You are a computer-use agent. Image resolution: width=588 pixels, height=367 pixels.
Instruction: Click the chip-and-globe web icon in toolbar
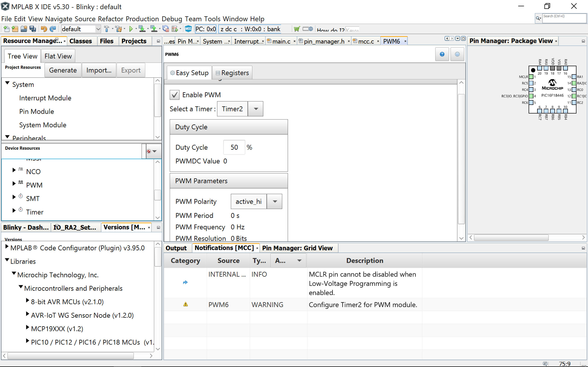point(308,29)
